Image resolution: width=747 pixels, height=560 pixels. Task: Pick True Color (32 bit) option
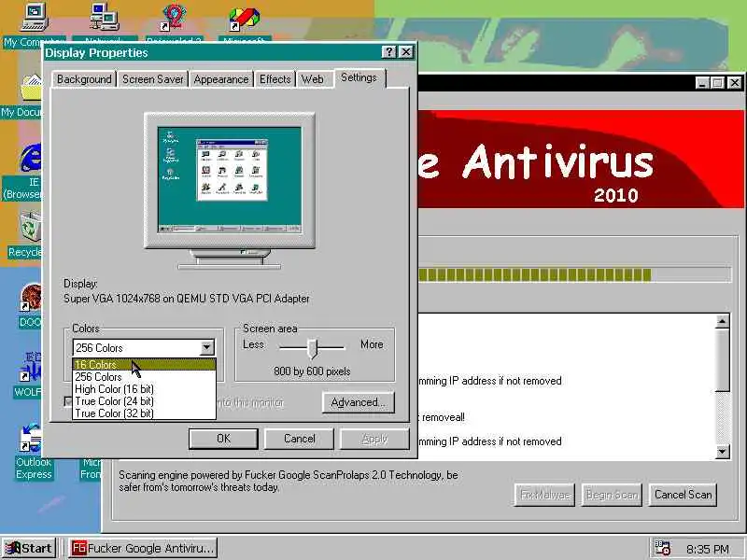coord(144,413)
